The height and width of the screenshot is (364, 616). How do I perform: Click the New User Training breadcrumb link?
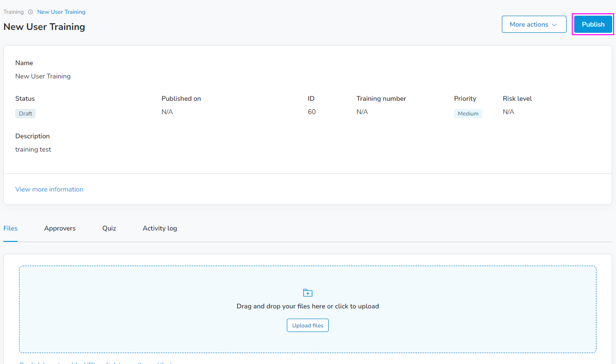click(x=61, y=11)
